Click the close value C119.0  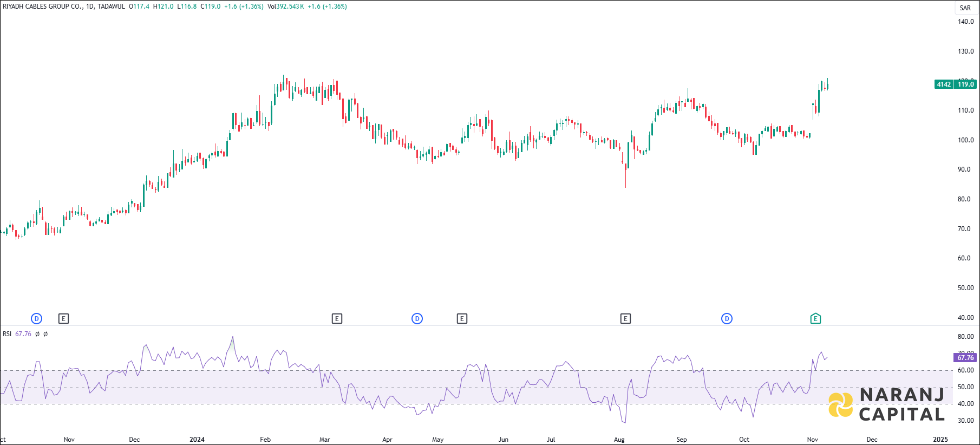coord(211,6)
